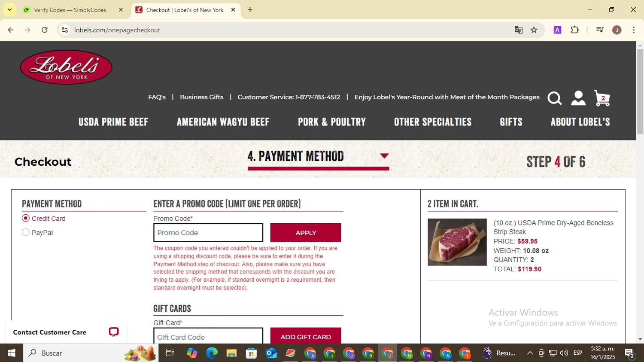
Task: Open the Chrome profile avatar J
Action: [617, 30]
